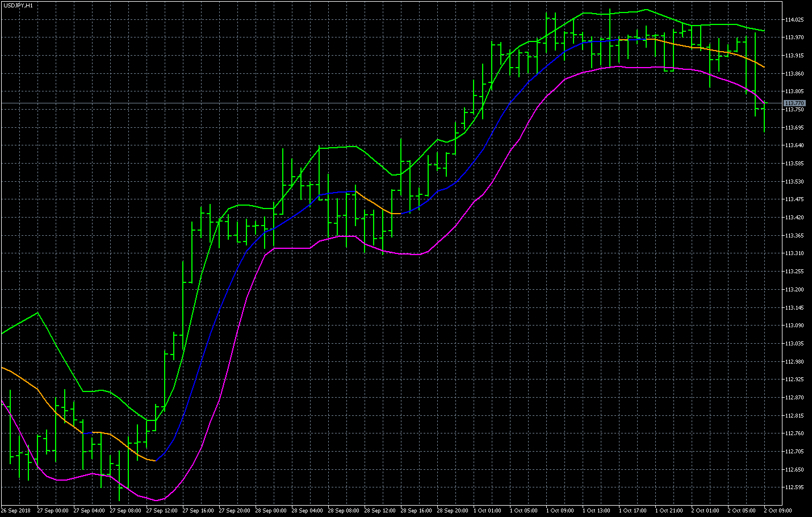Click the 2 Oct 05:00 time label
This screenshot has height=517, width=812.
point(742,511)
